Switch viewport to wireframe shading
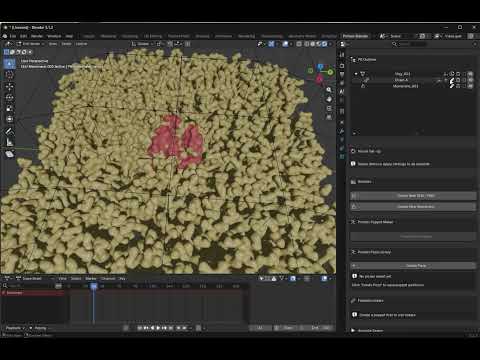480x360 pixels. click(307, 44)
